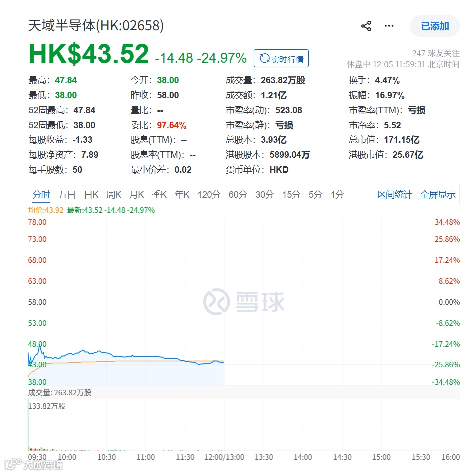This screenshot has height=474, width=476.
Task: Click the 12:00/13:00 time axis label
Action: (224, 457)
